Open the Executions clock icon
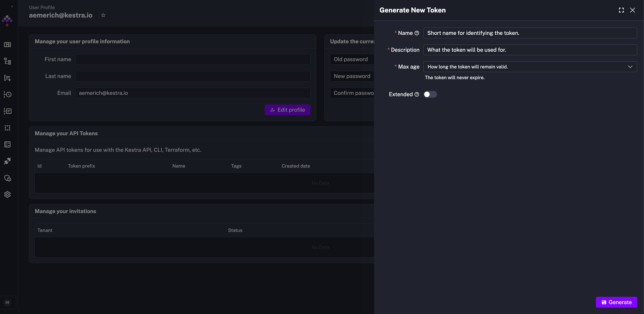This screenshot has width=644, height=314. (x=7, y=94)
